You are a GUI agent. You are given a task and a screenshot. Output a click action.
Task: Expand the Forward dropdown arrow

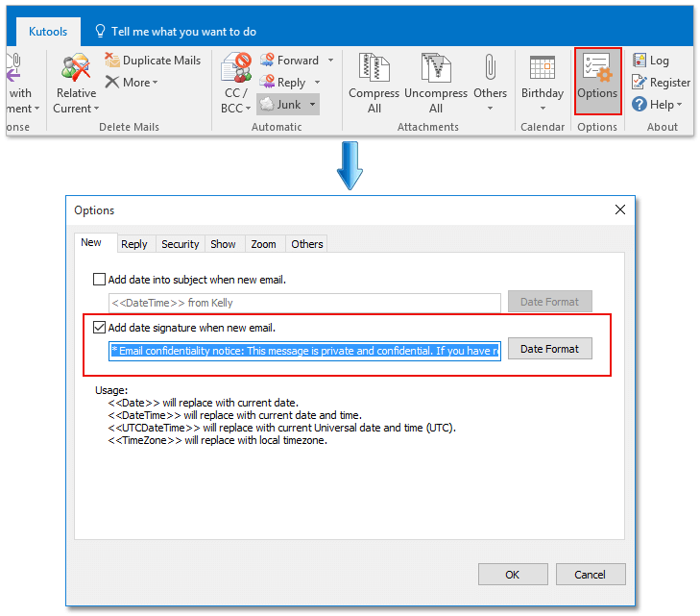[331, 61]
